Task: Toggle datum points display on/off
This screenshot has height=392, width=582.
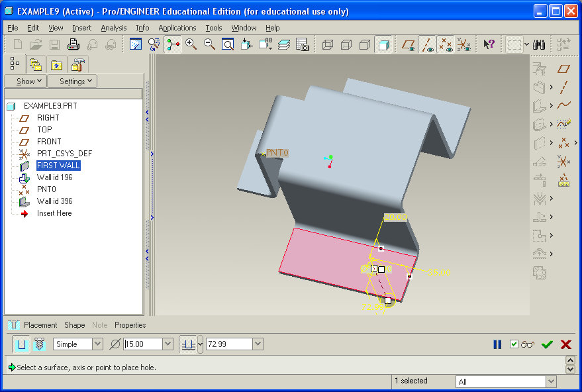Action: pos(446,44)
